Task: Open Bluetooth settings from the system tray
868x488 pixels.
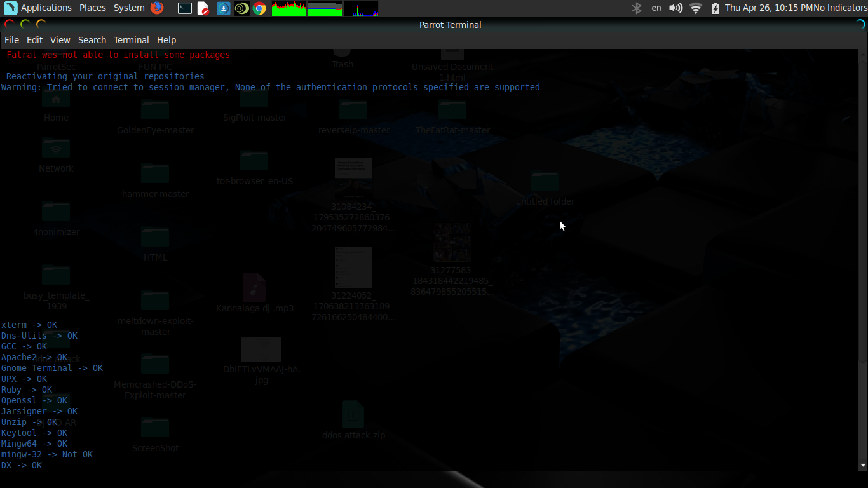Action: coord(636,8)
